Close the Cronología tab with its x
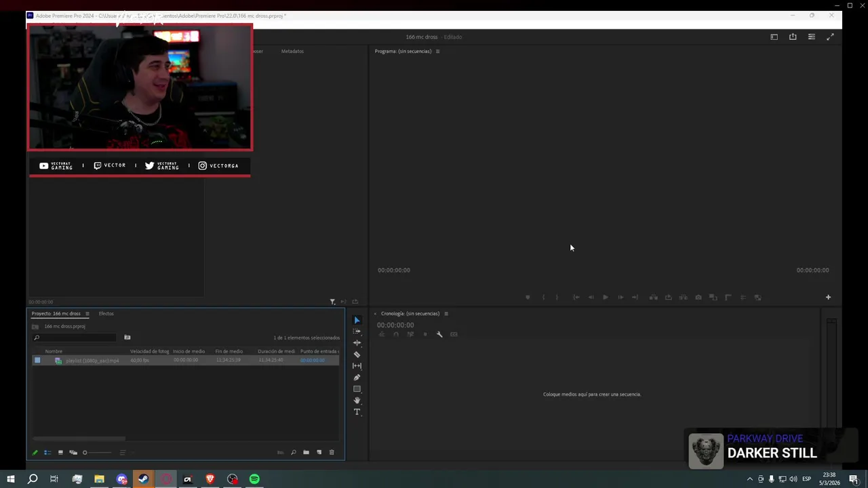868x488 pixels. tap(375, 314)
